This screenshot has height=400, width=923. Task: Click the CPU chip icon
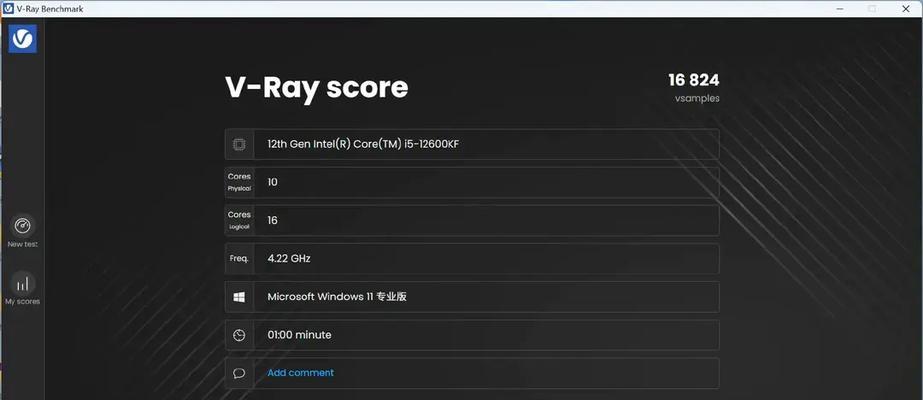click(x=239, y=145)
